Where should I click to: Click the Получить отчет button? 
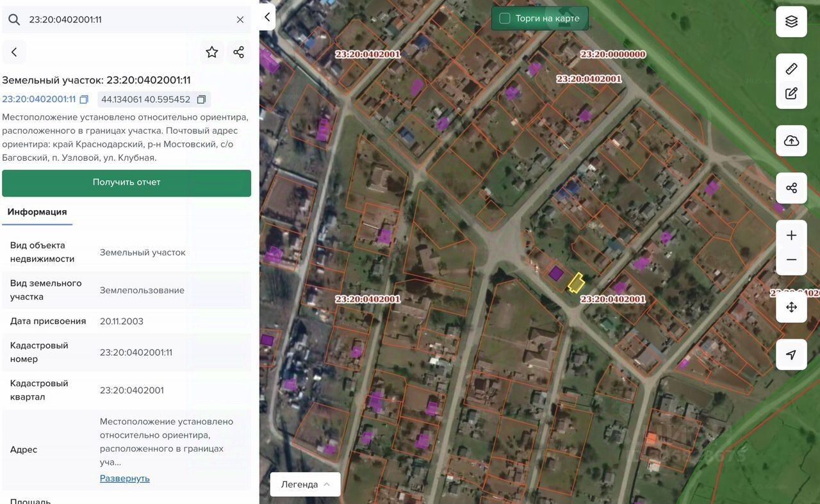coord(127,183)
